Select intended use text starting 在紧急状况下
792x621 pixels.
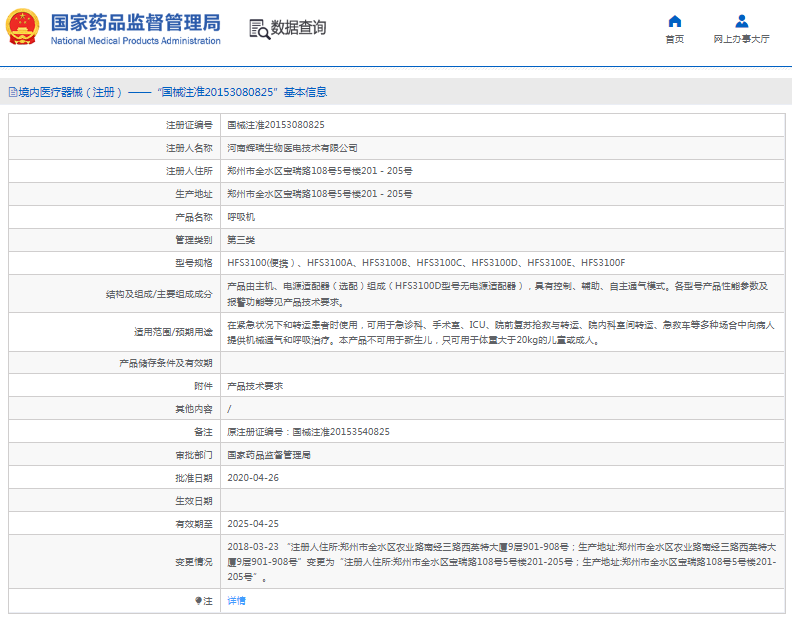click(501, 332)
